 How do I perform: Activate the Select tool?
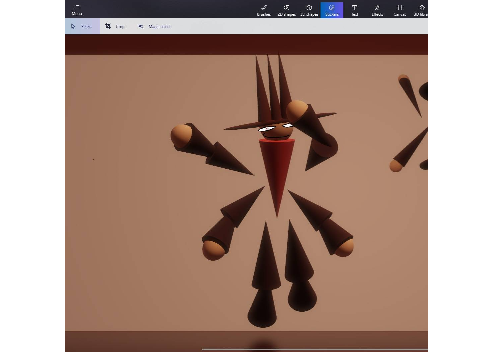click(x=82, y=26)
